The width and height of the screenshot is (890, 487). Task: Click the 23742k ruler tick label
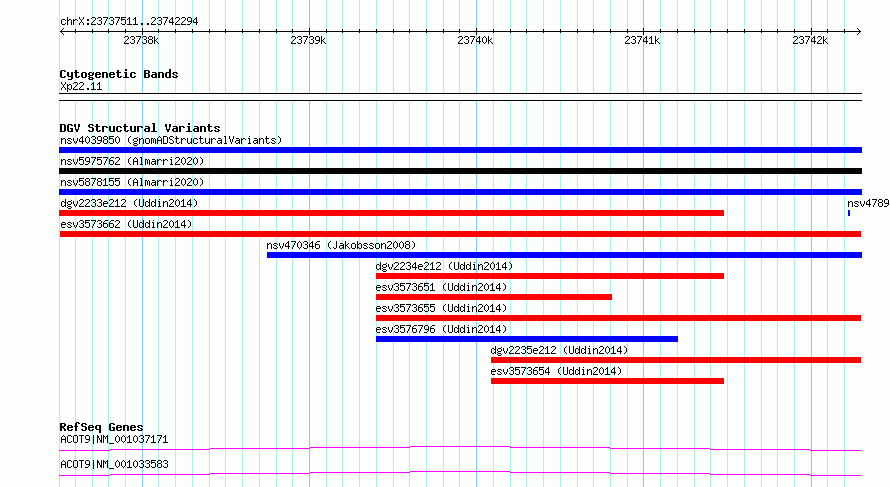pyautogui.click(x=810, y=40)
